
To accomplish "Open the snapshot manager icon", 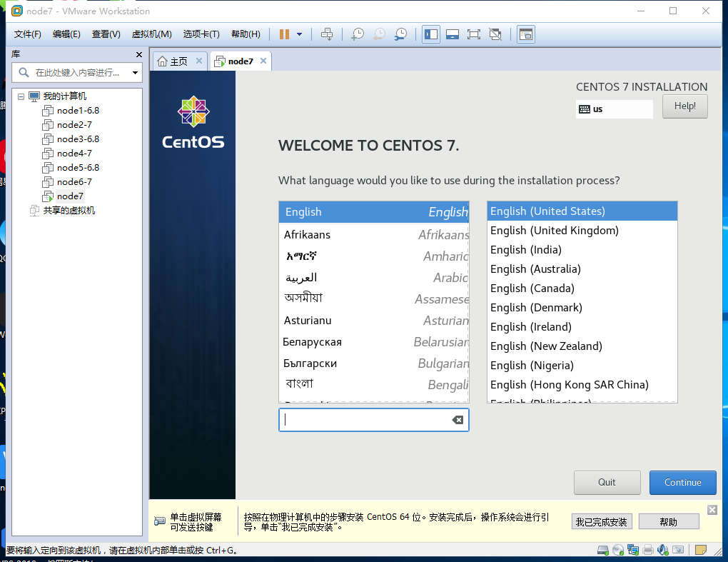I will [400, 34].
